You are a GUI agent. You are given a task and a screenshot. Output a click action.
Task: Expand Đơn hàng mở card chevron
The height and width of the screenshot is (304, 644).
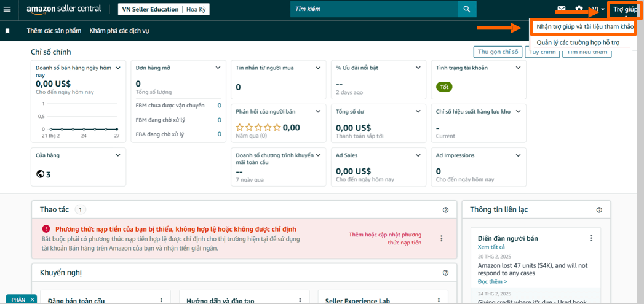click(218, 68)
